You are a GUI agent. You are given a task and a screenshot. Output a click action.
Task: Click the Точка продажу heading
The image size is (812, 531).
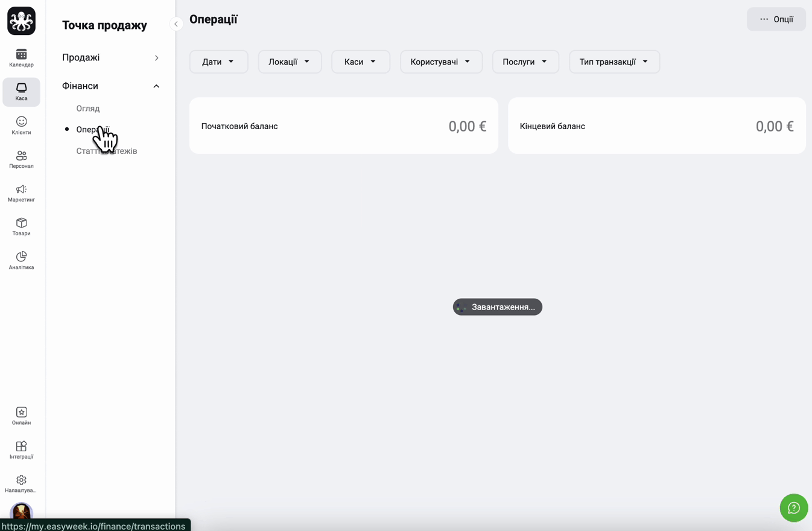coord(104,25)
